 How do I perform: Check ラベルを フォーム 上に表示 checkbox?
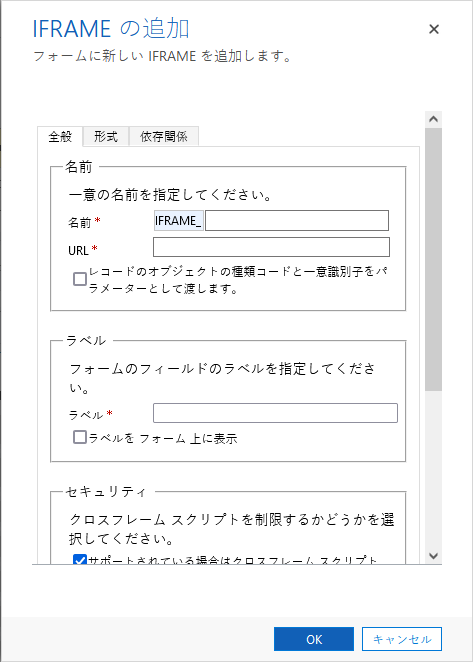point(80,437)
